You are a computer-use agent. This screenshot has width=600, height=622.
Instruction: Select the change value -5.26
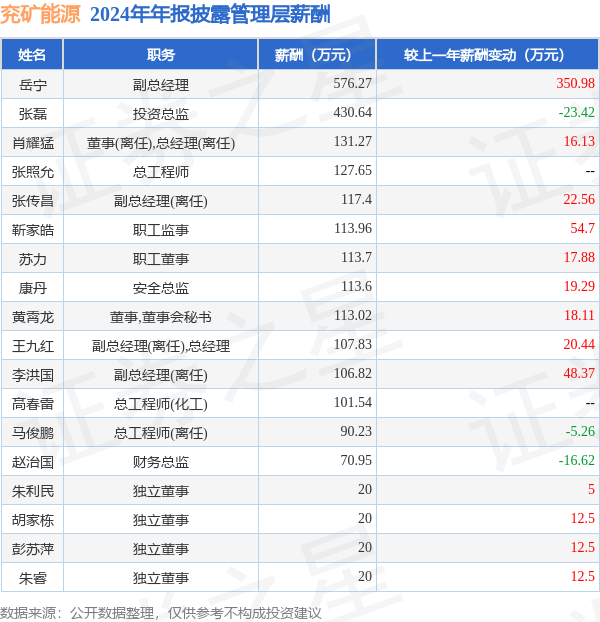click(580, 431)
